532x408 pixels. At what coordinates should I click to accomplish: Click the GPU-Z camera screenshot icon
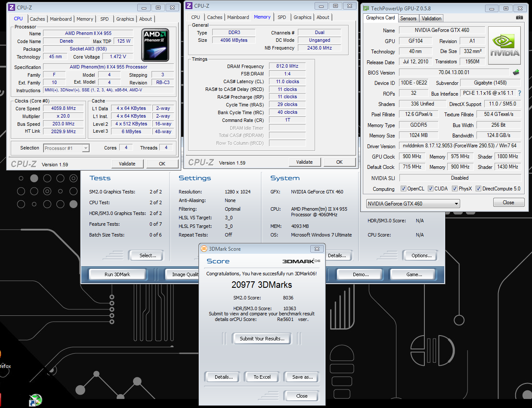[x=520, y=18]
